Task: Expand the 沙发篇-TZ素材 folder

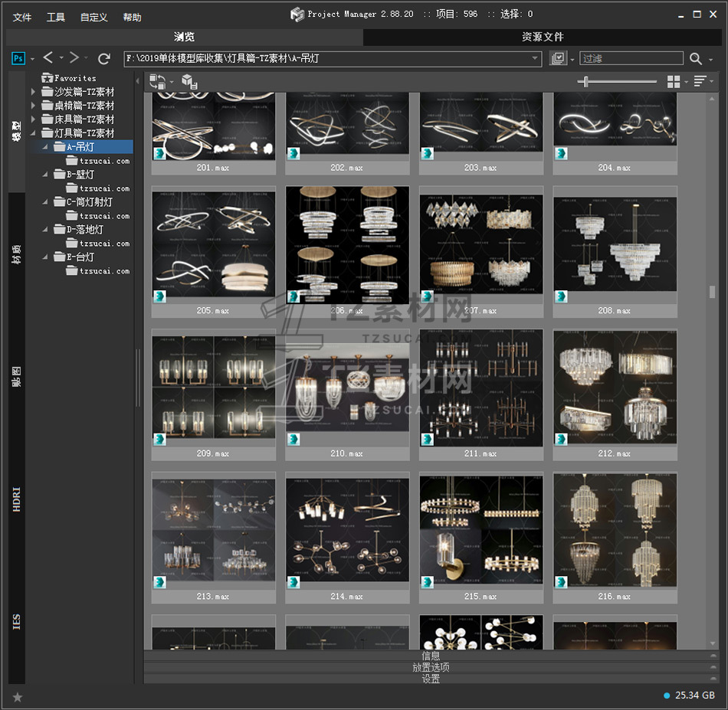Action: pos(34,92)
